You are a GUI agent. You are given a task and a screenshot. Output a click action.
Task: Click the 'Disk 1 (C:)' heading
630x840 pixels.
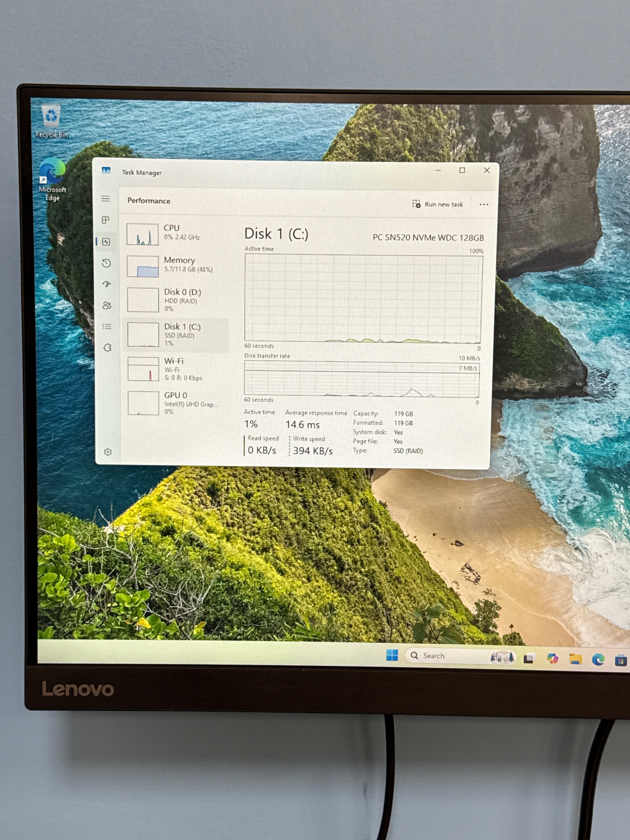click(x=276, y=234)
